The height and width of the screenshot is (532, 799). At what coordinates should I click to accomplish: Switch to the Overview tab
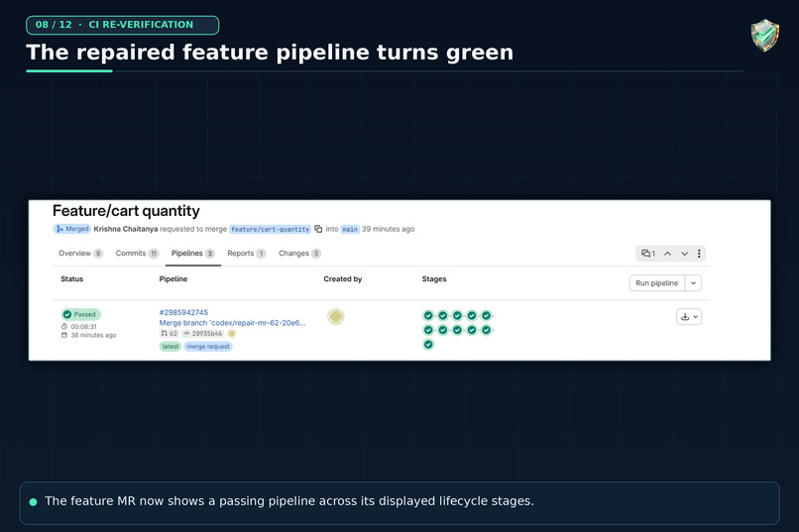click(x=80, y=254)
